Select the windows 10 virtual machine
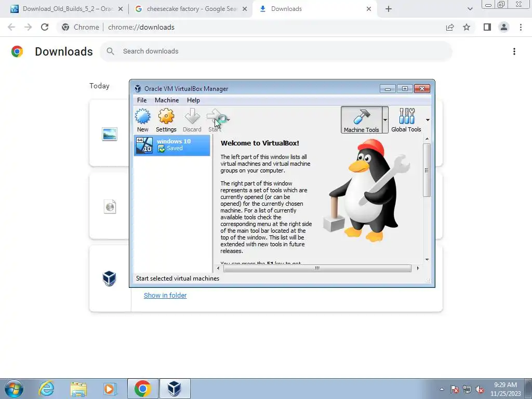This screenshot has width=532, height=399. (172, 145)
